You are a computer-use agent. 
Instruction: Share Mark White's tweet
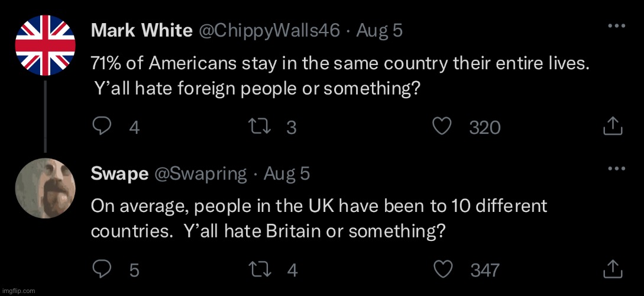pos(613,127)
